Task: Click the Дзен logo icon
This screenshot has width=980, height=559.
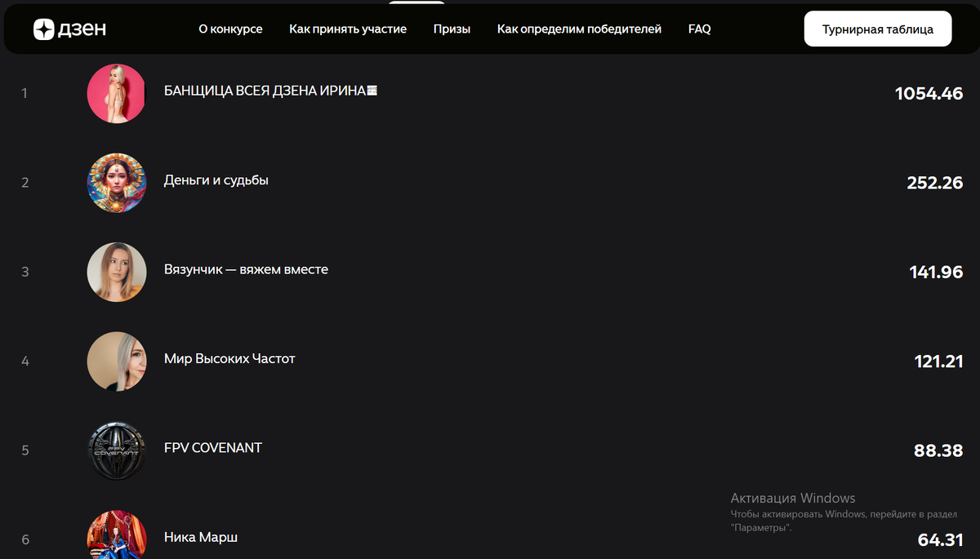Action: coord(43,29)
